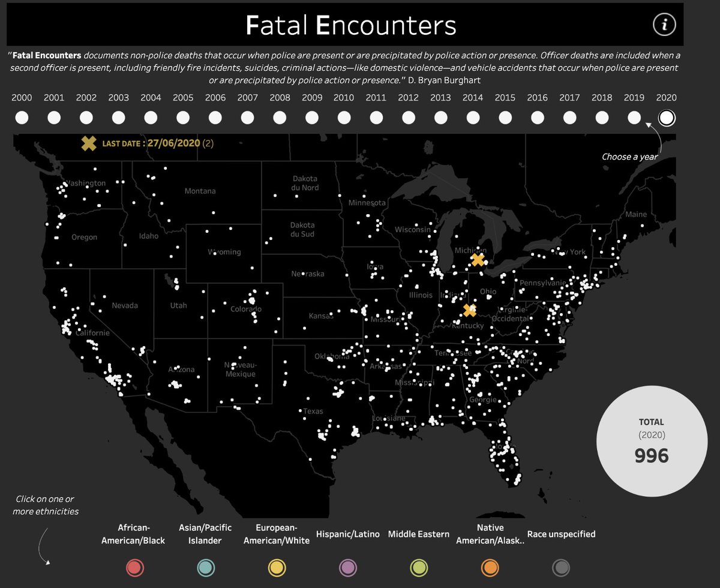Click the Hispanic/Latino label text
Screen dimensions: 720x588
click(x=347, y=533)
